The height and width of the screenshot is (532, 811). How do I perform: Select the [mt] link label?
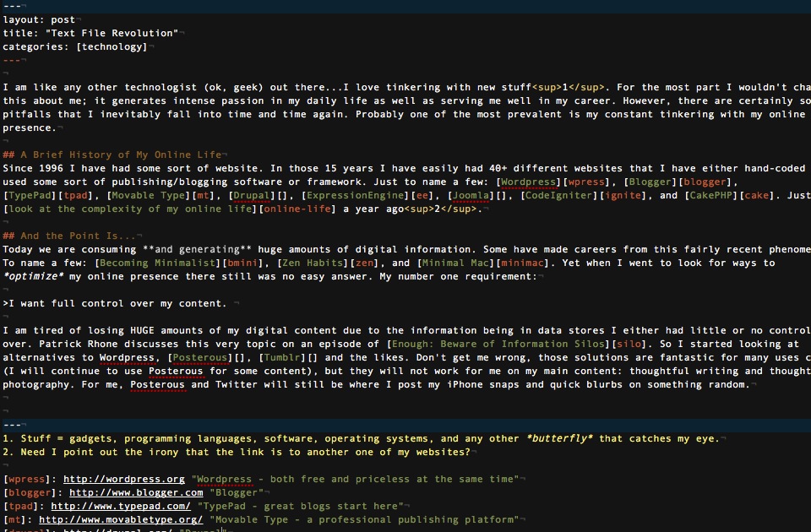coord(16,519)
